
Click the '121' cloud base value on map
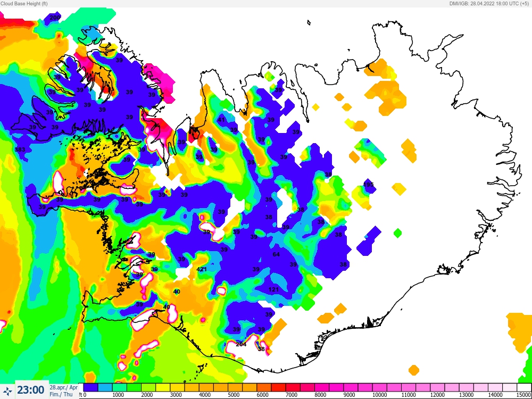point(273,289)
